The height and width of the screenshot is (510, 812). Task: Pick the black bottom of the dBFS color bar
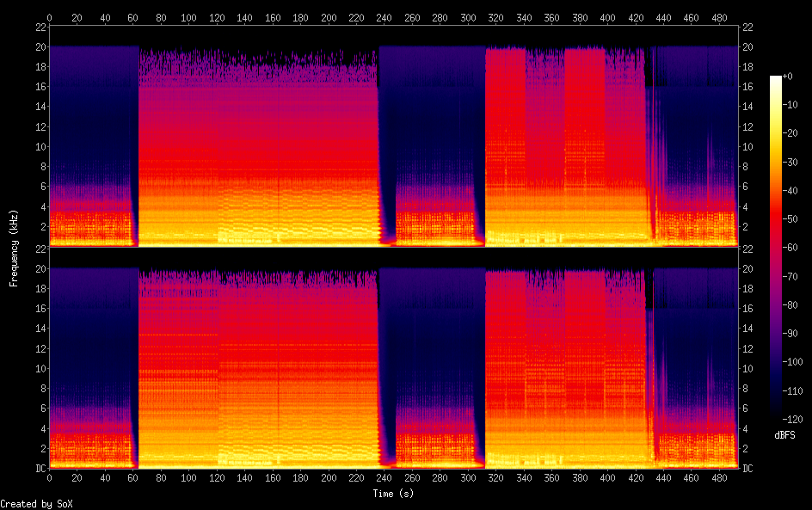(776, 416)
